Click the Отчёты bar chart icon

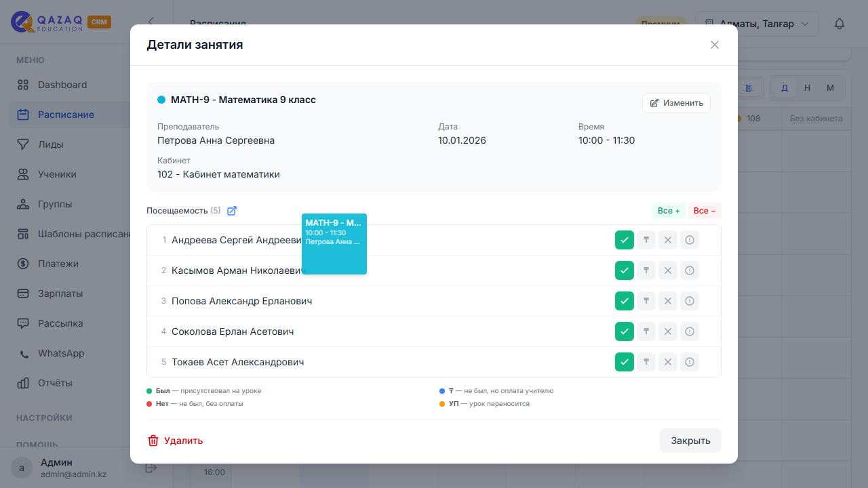click(x=23, y=383)
